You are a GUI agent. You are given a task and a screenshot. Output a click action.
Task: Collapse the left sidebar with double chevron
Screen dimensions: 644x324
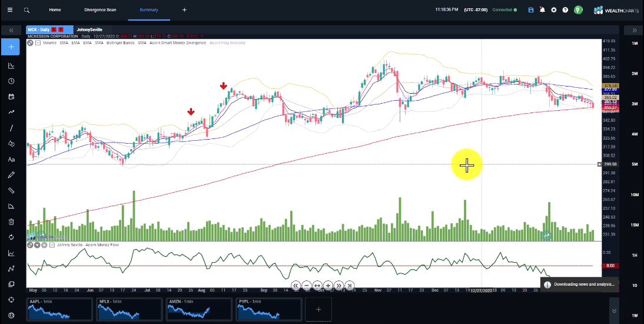[x=11, y=31]
